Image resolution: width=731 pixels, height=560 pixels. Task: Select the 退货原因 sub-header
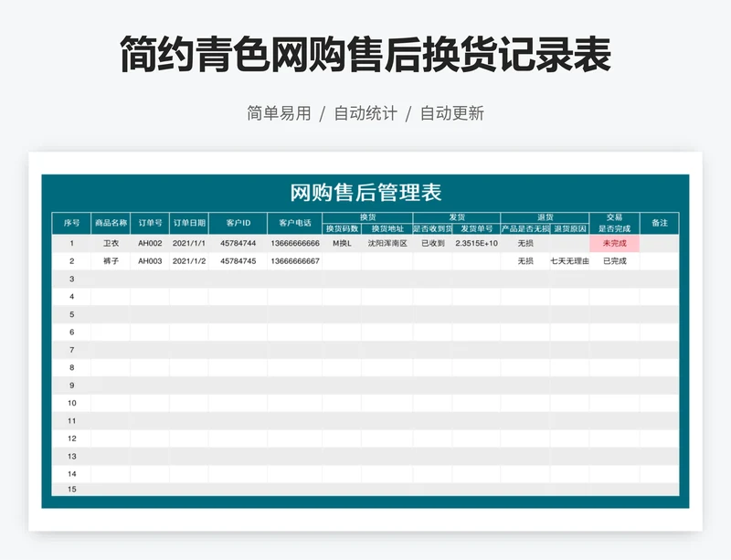pos(569,228)
